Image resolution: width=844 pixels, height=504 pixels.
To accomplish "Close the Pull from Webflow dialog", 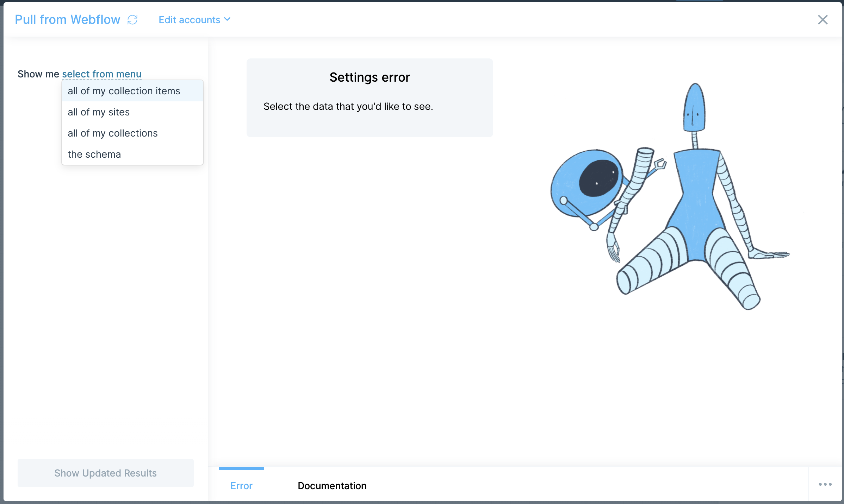I will (823, 20).
